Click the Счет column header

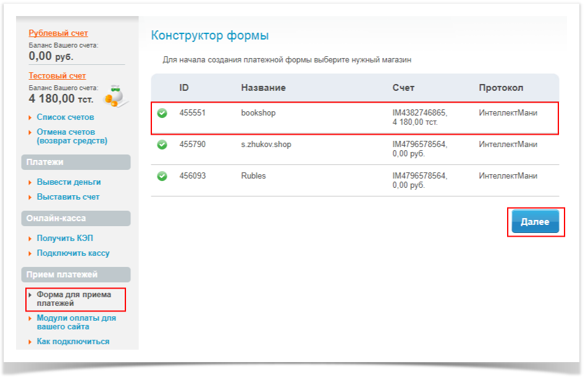pyautogui.click(x=403, y=88)
